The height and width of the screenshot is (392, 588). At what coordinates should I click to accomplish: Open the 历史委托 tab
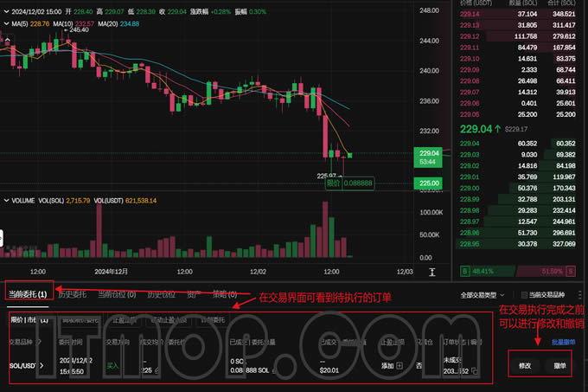click(73, 294)
